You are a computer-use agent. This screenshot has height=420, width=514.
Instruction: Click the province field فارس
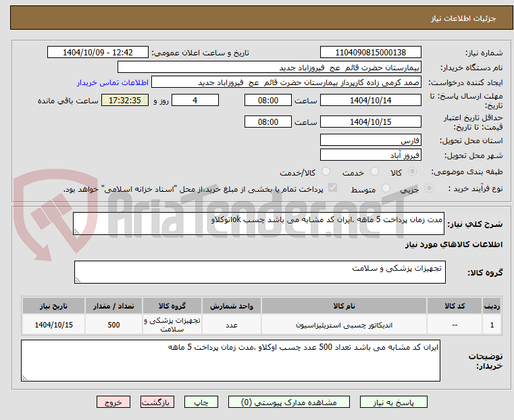(370, 140)
